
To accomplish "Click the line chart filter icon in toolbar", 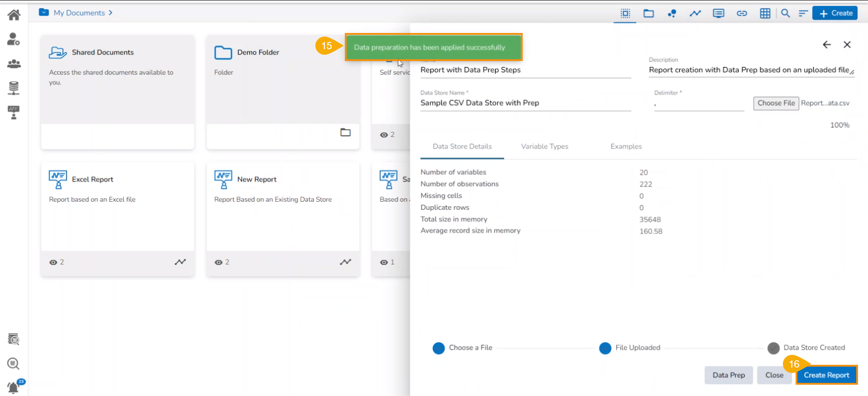I will (695, 14).
